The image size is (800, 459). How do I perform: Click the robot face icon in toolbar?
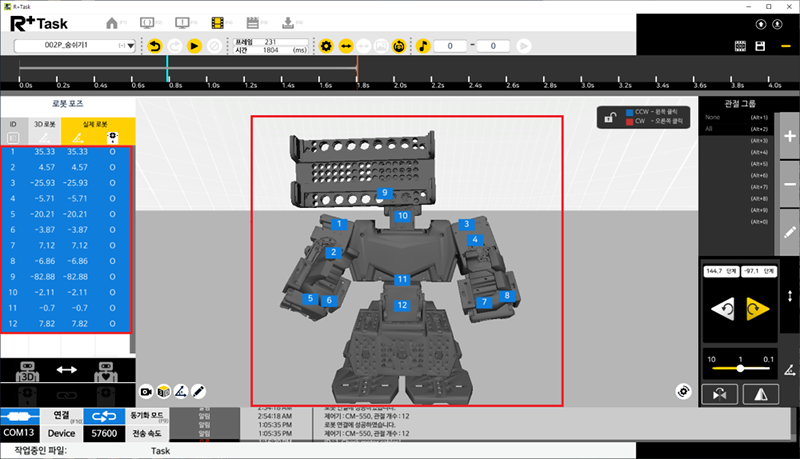[399, 46]
